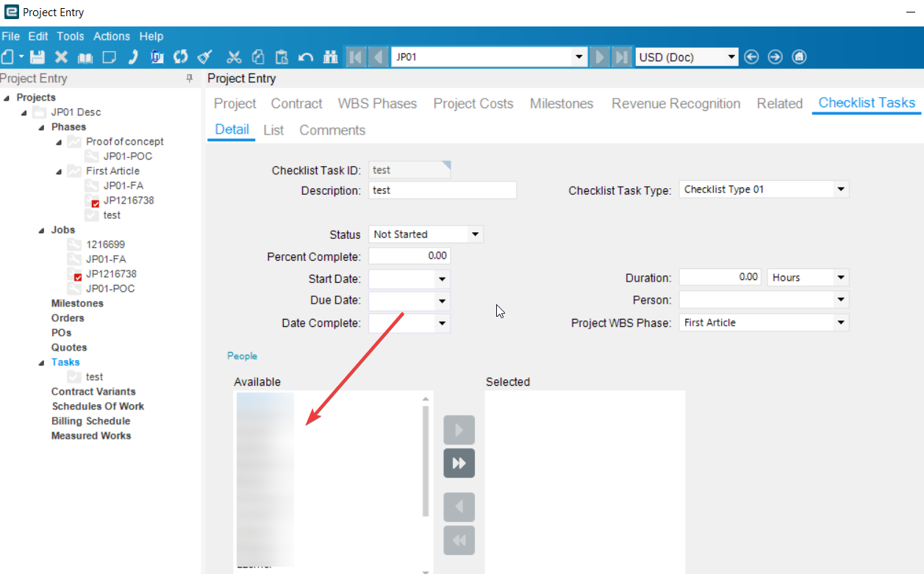Select the Billing Schedule tree item
The height and width of the screenshot is (574, 924).
pyautogui.click(x=90, y=420)
